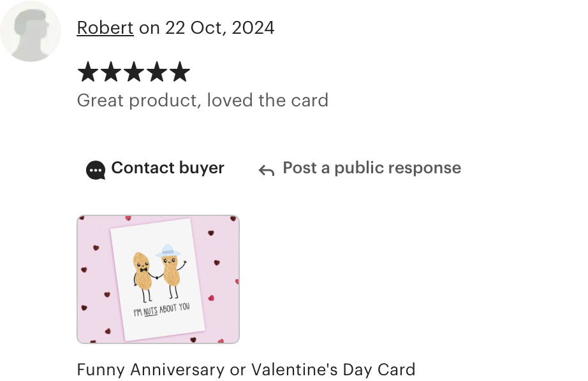Select the Contact buyer text button
588x381 pixels.
(x=168, y=168)
